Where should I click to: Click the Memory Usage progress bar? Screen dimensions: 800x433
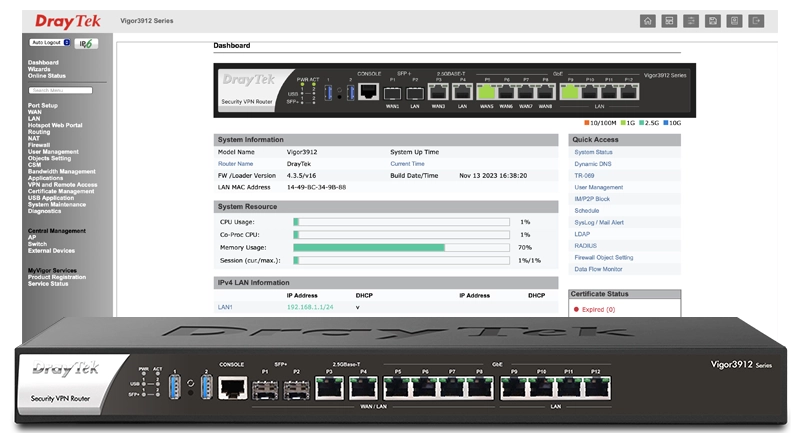(401, 248)
